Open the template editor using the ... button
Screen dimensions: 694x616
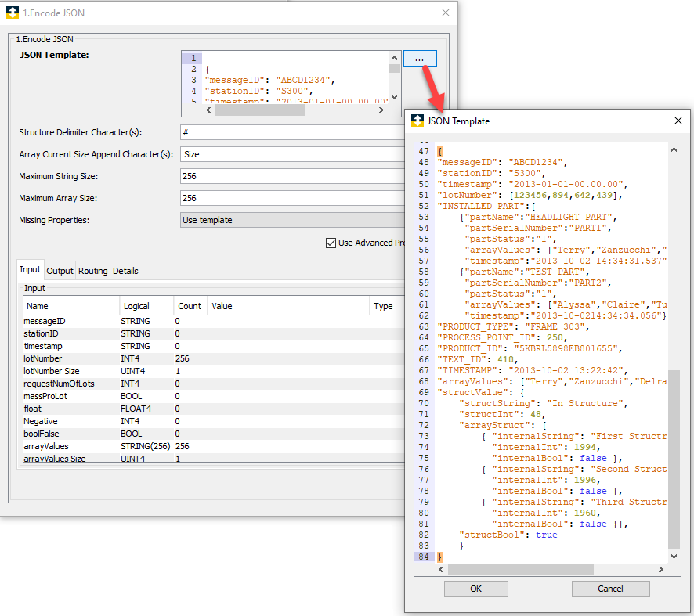click(x=419, y=58)
